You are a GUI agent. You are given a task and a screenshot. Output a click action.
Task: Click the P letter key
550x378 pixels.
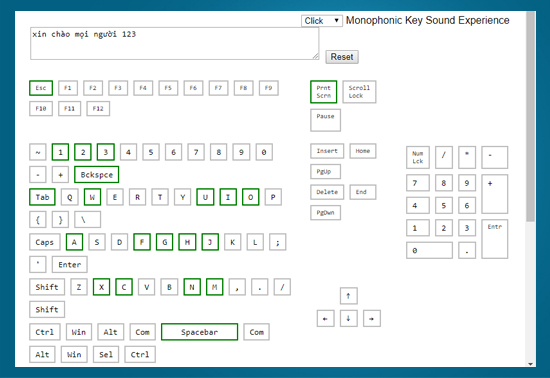pos(273,197)
